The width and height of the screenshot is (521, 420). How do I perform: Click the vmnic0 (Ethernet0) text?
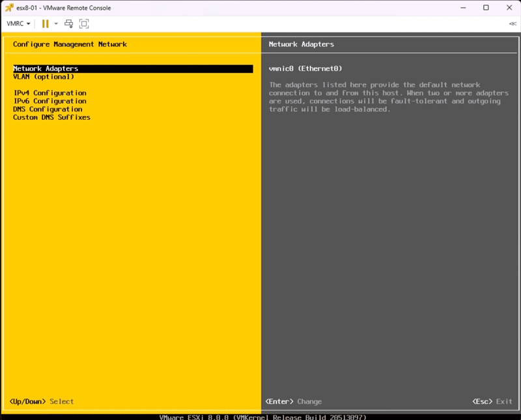click(x=305, y=68)
